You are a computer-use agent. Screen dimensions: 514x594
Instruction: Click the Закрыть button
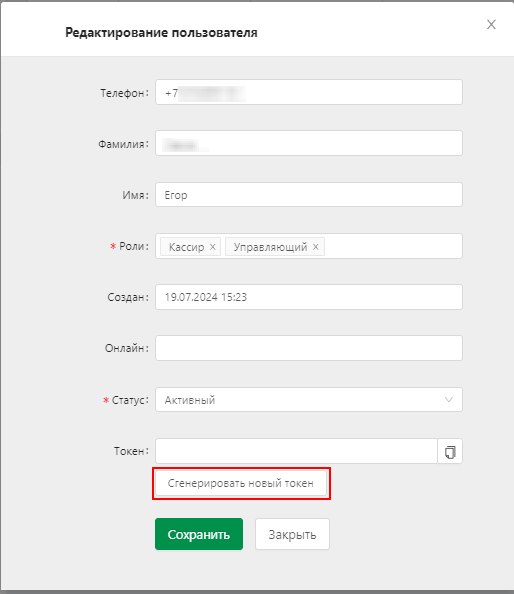point(292,534)
